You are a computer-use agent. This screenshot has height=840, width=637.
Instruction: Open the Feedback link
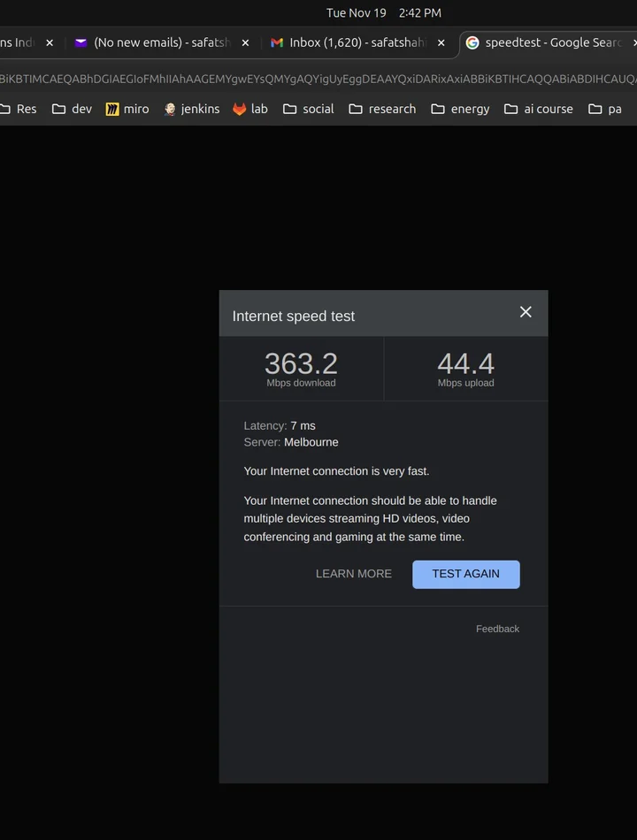point(497,629)
